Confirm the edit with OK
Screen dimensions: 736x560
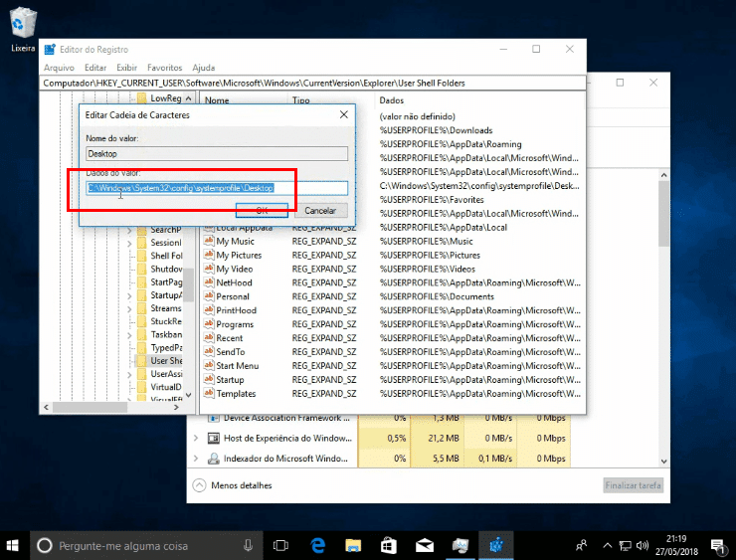pos(262,210)
